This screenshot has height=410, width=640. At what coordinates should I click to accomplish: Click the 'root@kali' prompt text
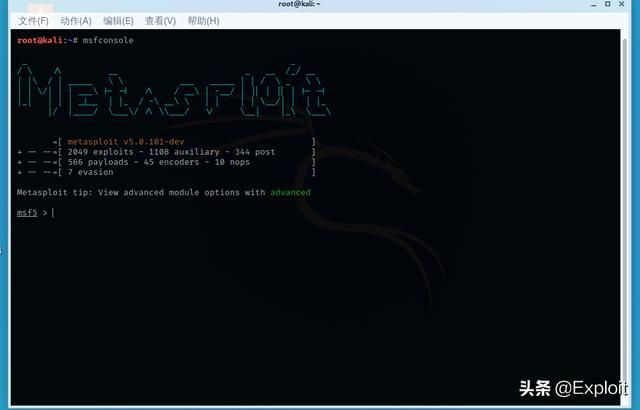click(x=40, y=40)
